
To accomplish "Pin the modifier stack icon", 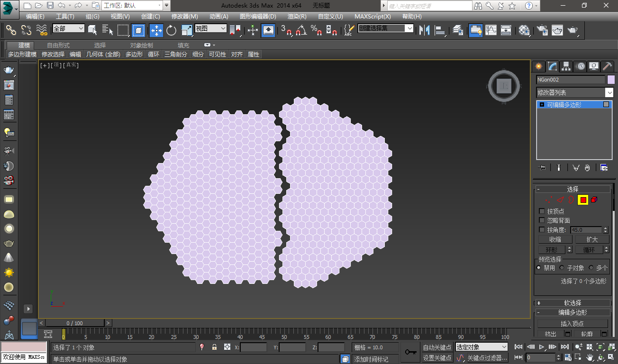I will tap(542, 167).
